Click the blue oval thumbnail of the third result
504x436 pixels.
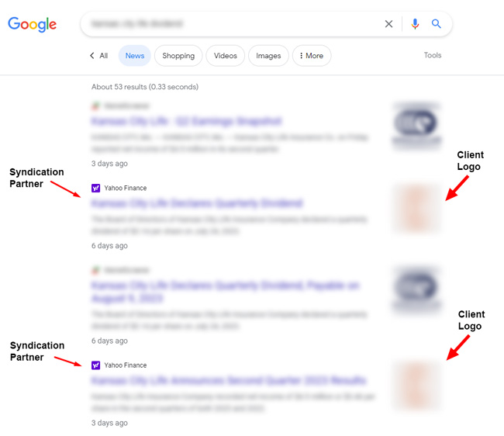pyautogui.click(x=416, y=289)
